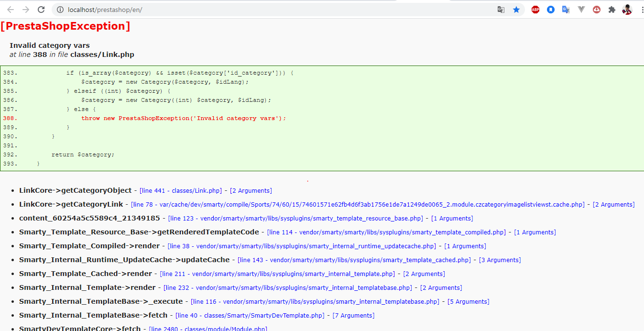The image size is (644, 331).
Task: Show the 7 Arguments of Smarty_Internal_TemplateBase->fetch
Action: (353, 316)
